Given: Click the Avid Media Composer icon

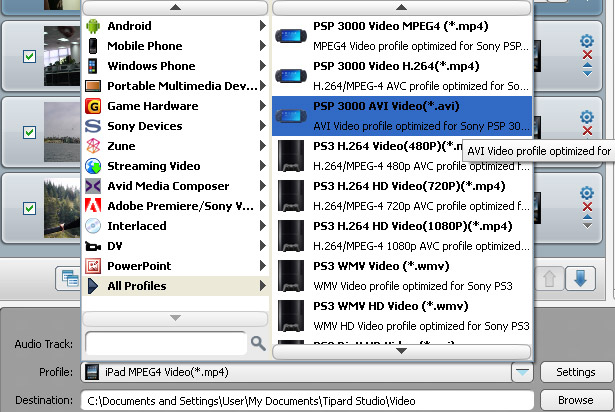Looking at the screenshot, I should [93, 186].
